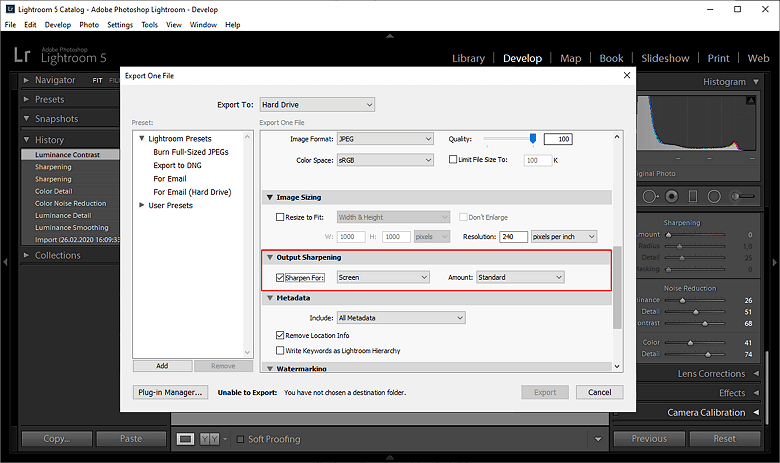
Task: Select the graduated filter tool icon
Action: tap(692, 196)
